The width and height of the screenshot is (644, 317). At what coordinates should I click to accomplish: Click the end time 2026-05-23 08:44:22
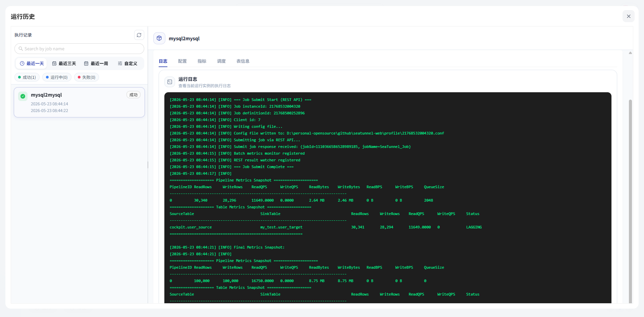50,111
